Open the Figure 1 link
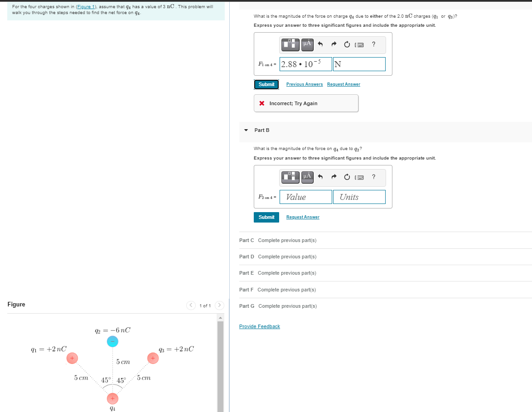 coord(86,6)
